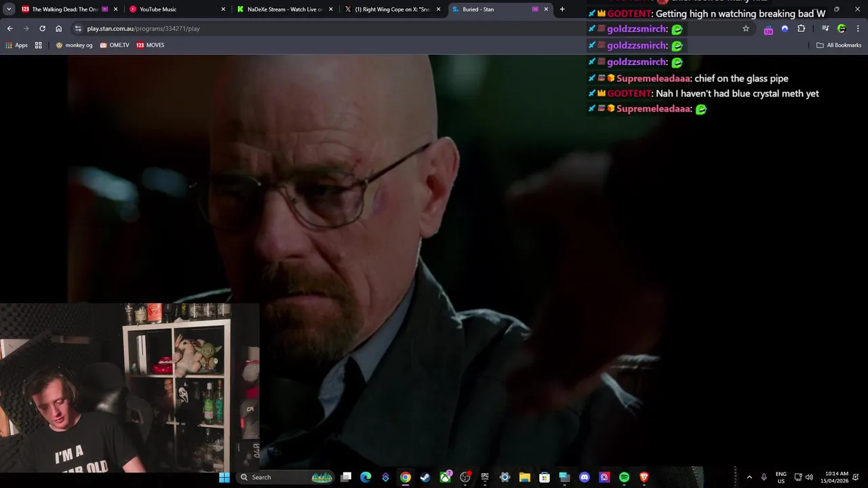Open the Chrome three-dot menu
This screenshot has width=868, height=488.
(859, 28)
